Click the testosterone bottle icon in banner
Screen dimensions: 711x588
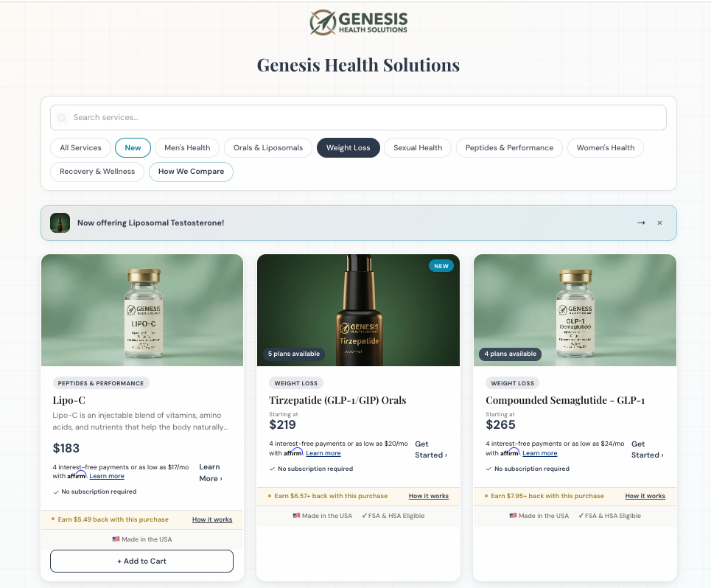click(60, 223)
